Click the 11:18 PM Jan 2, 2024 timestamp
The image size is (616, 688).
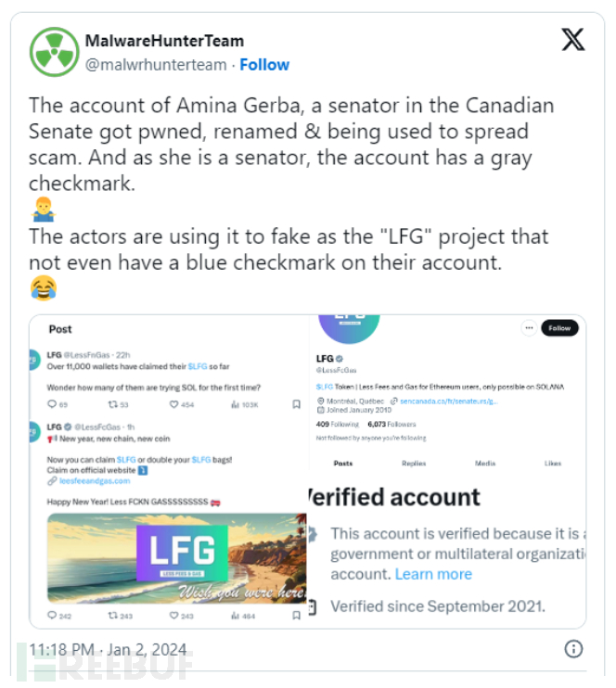pos(108,648)
